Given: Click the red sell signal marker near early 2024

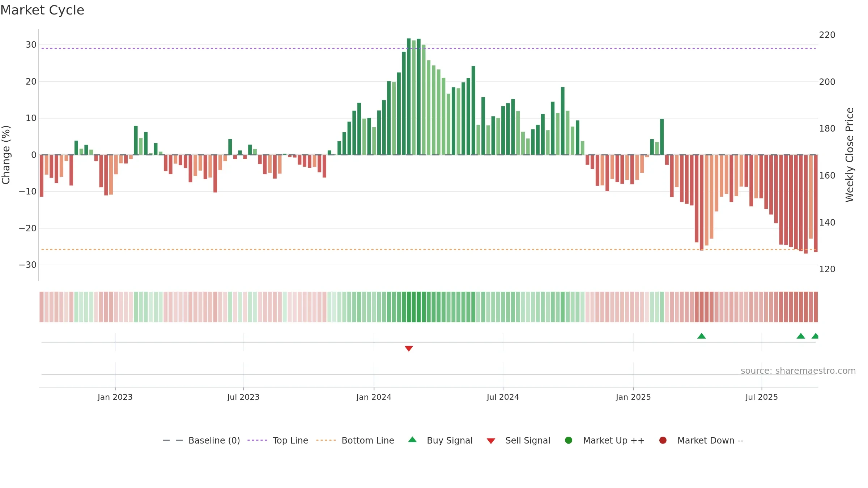Looking at the screenshot, I should tap(409, 348).
